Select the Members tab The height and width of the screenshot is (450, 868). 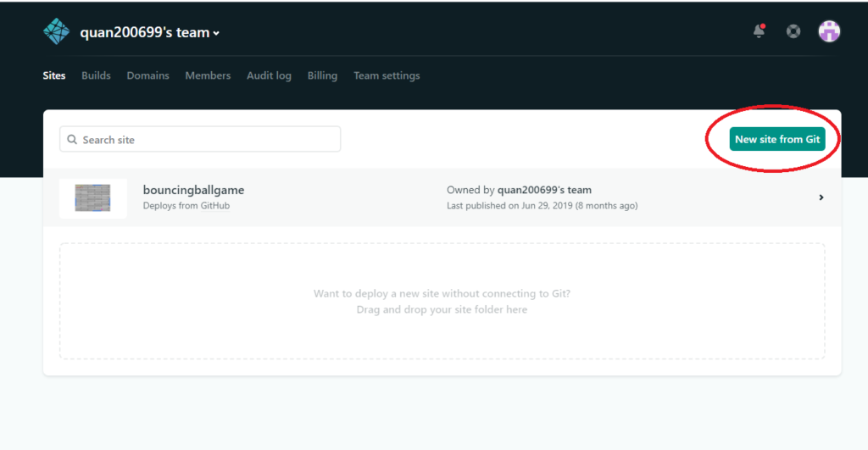pyautogui.click(x=208, y=75)
